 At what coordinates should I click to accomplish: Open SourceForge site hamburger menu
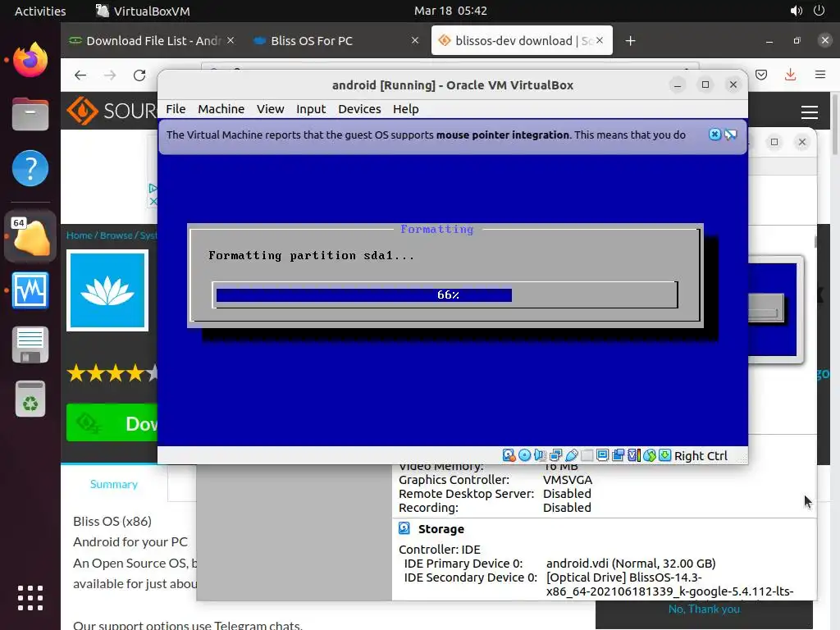(x=810, y=112)
